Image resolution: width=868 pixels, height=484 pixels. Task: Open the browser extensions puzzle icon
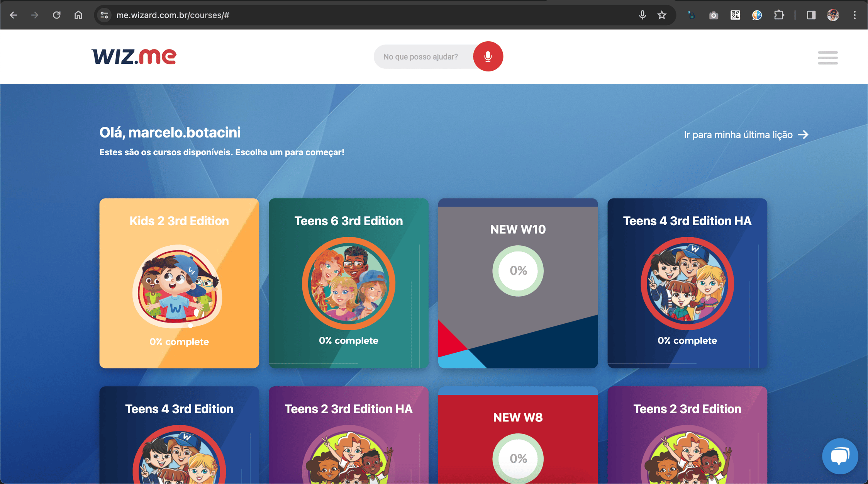click(779, 15)
